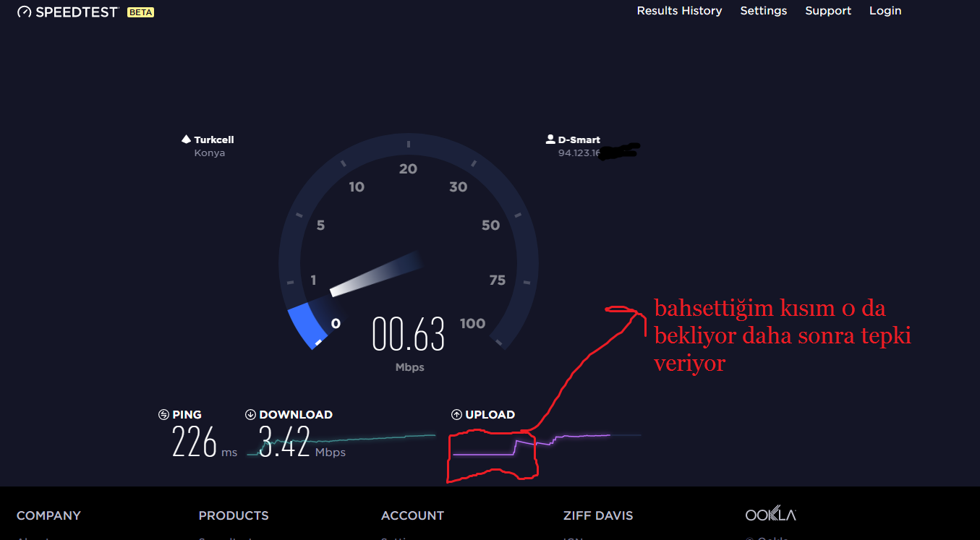Click the DOWNLOAD label
This screenshot has height=540, width=980.
coord(296,414)
